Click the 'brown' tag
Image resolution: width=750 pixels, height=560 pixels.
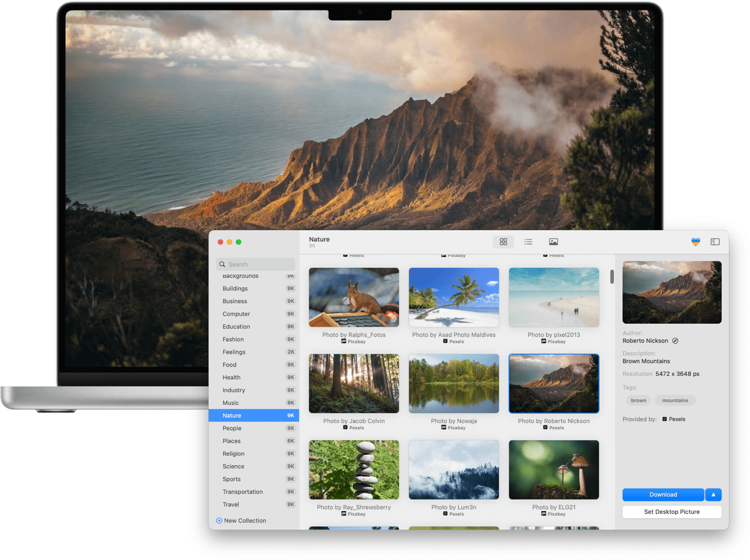coord(638,400)
